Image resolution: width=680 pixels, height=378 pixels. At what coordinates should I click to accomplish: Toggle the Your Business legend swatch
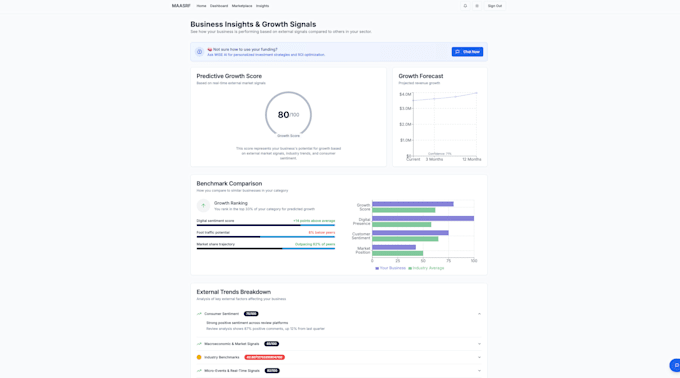click(x=377, y=268)
